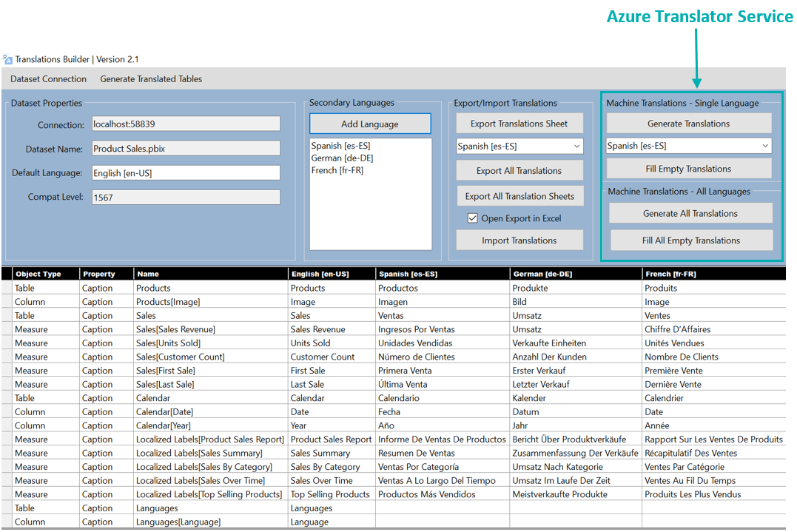
Task: Click the Name column header
Action: 210,274
